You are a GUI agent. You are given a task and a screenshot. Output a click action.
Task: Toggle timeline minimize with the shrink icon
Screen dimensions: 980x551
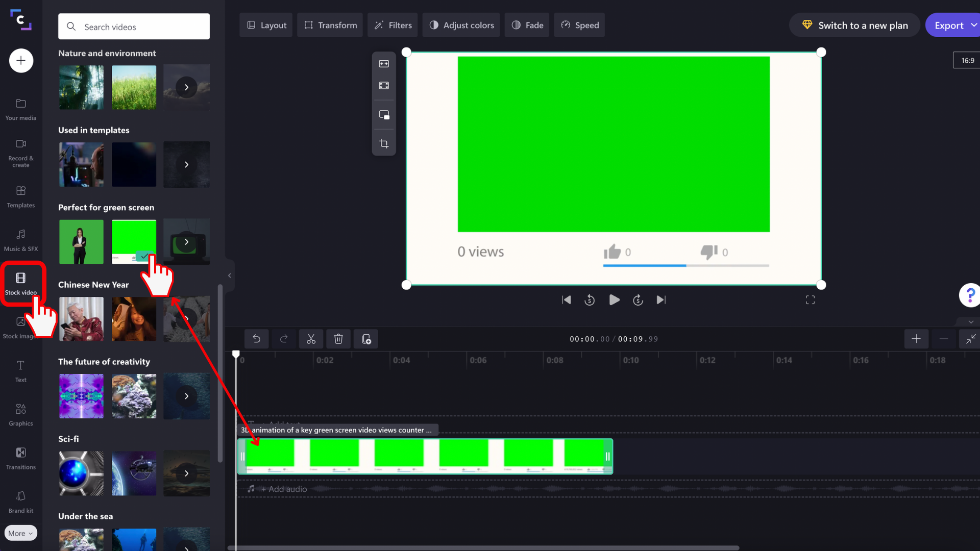click(970, 339)
